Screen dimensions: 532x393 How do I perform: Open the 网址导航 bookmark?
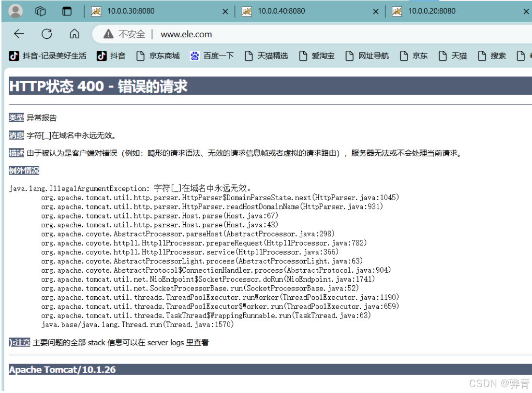point(367,56)
